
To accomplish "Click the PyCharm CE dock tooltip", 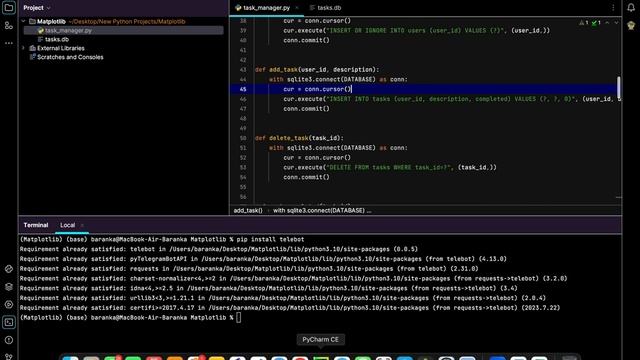I will 320,340.
